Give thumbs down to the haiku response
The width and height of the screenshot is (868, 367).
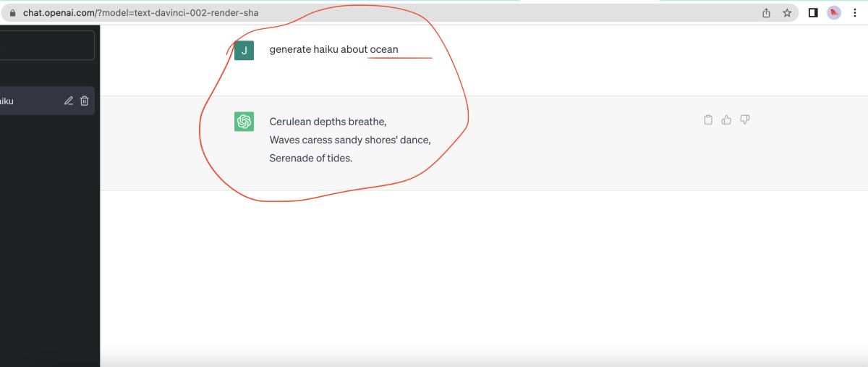click(x=745, y=119)
